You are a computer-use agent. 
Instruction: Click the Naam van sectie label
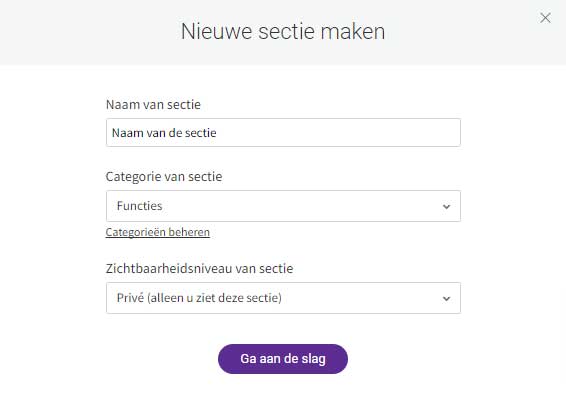pyautogui.click(x=153, y=104)
